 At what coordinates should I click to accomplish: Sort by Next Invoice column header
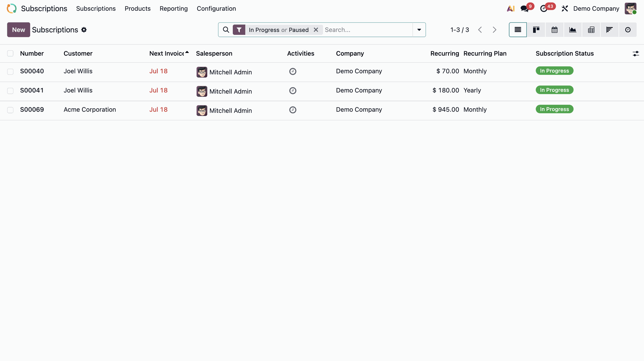167,54
